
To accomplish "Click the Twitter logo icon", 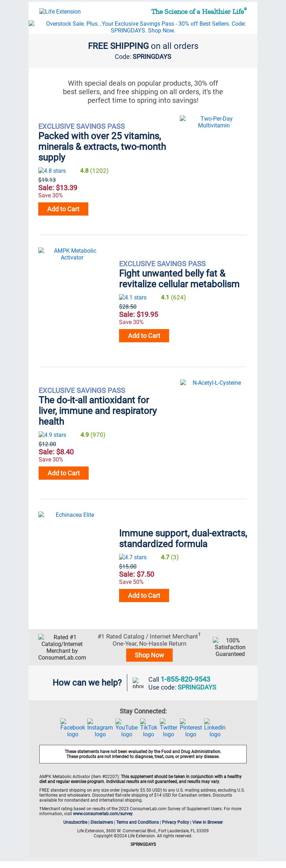I will [168, 728].
